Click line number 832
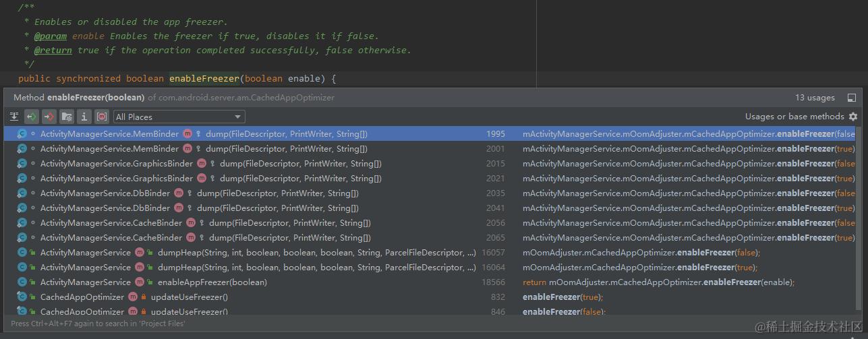 point(498,297)
